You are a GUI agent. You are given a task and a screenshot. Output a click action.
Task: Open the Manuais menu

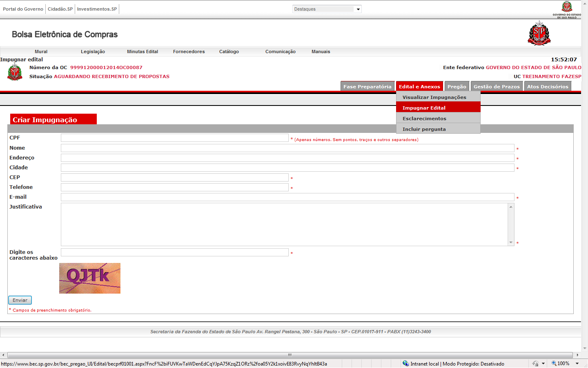pyautogui.click(x=321, y=52)
